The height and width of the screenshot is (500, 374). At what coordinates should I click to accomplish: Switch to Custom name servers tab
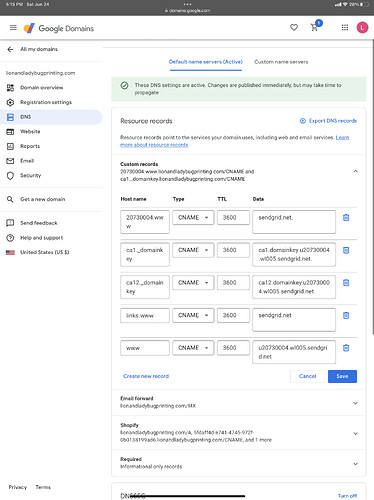(281, 62)
